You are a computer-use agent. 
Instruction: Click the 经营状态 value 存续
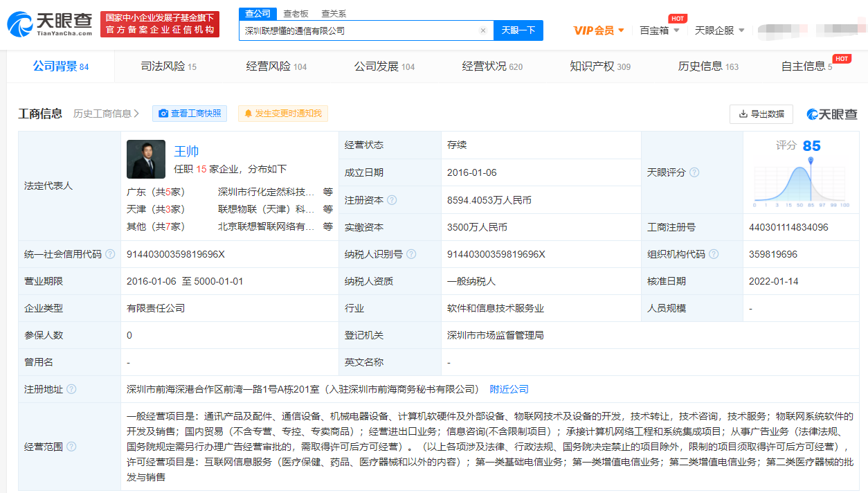(457, 145)
